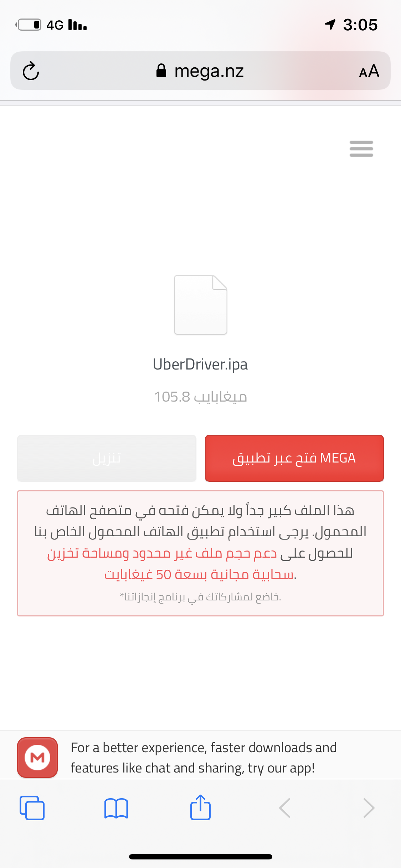Viewport: 401px width, 868px height.
Task: Tap the UberDriver.ipa file icon
Action: (x=200, y=305)
